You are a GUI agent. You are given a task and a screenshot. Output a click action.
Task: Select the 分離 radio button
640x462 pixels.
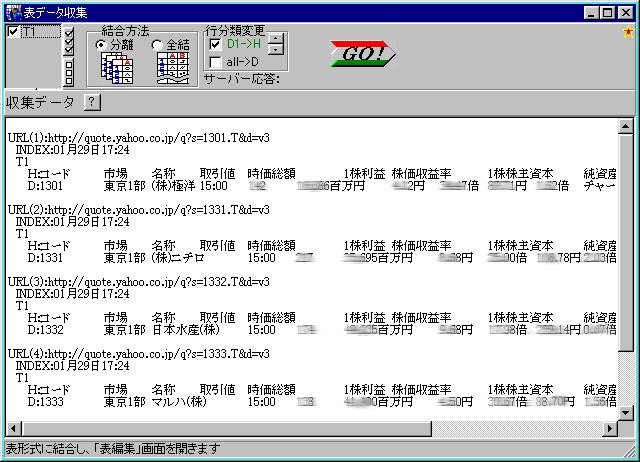(100, 44)
